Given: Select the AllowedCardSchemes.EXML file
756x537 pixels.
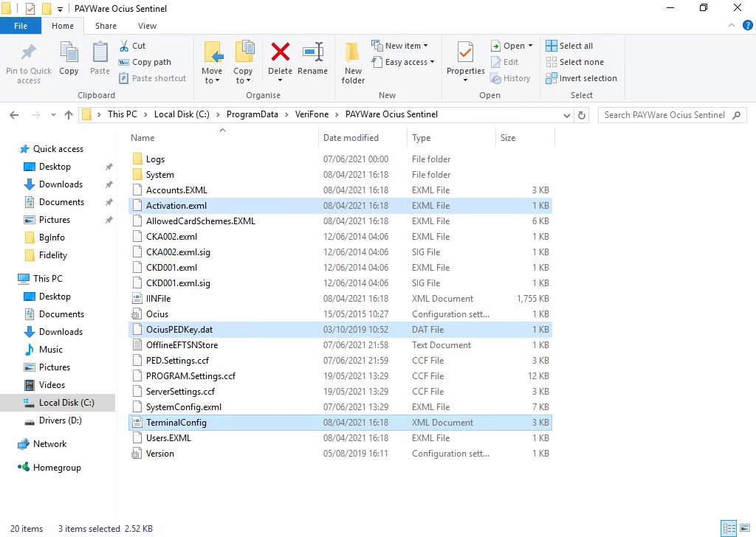Looking at the screenshot, I should pyautogui.click(x=340, y=221).
